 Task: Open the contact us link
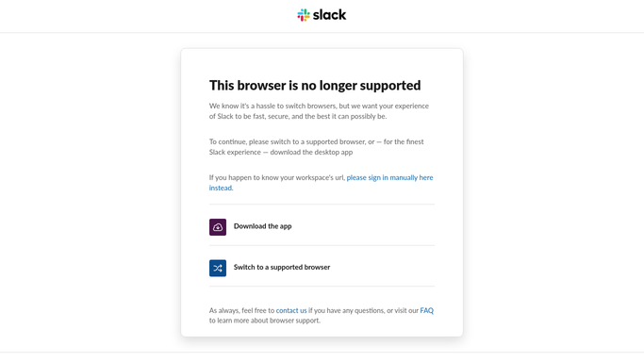click(291, 311)
